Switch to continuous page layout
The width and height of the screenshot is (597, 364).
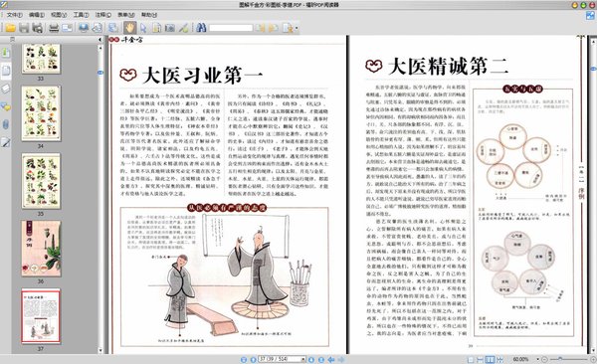coord(481,359)
